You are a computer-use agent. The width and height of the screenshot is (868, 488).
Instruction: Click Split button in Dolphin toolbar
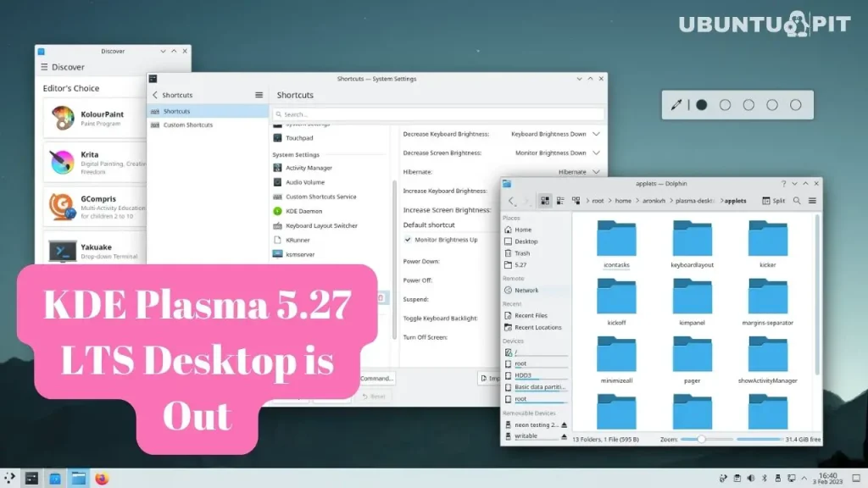[x=773, y=201]
